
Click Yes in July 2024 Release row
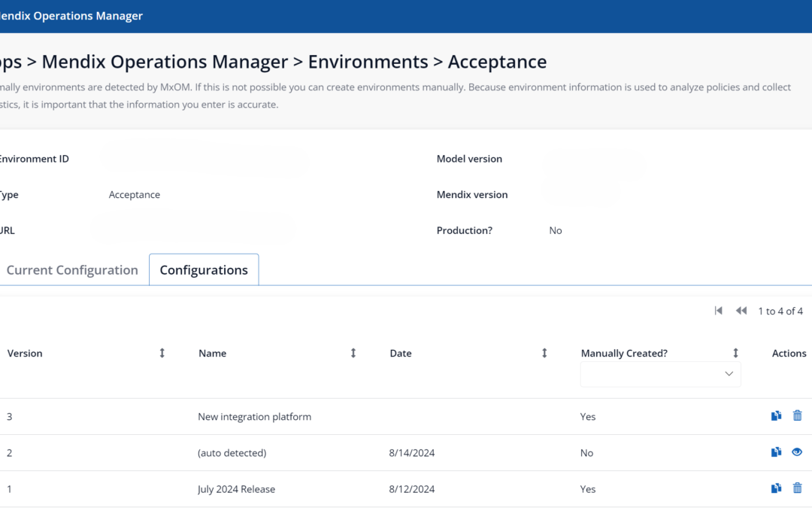tap(588, 489)
